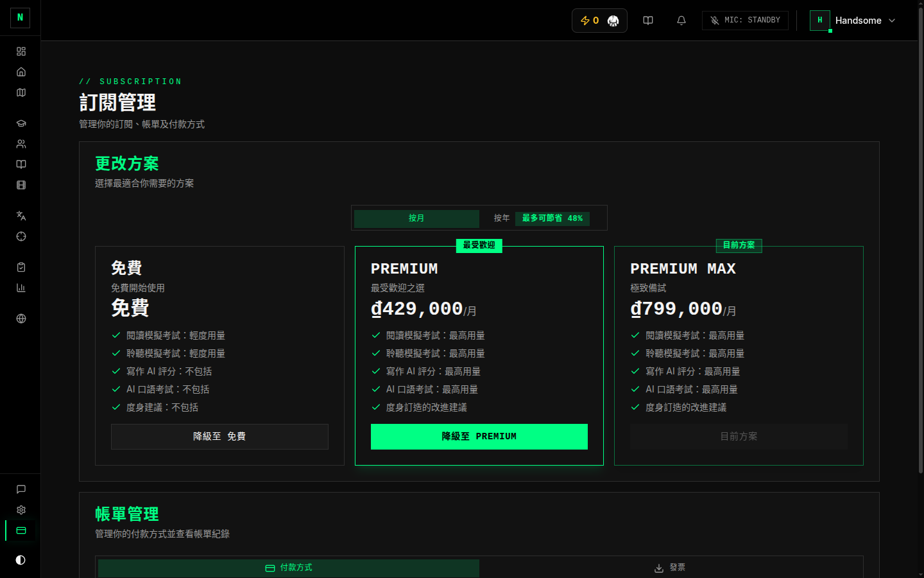Image resolution: width=924 pixels, height=578 pixels.
Task: Open the dashboard grid icon in the sidebar
Action: pos(21,51)
